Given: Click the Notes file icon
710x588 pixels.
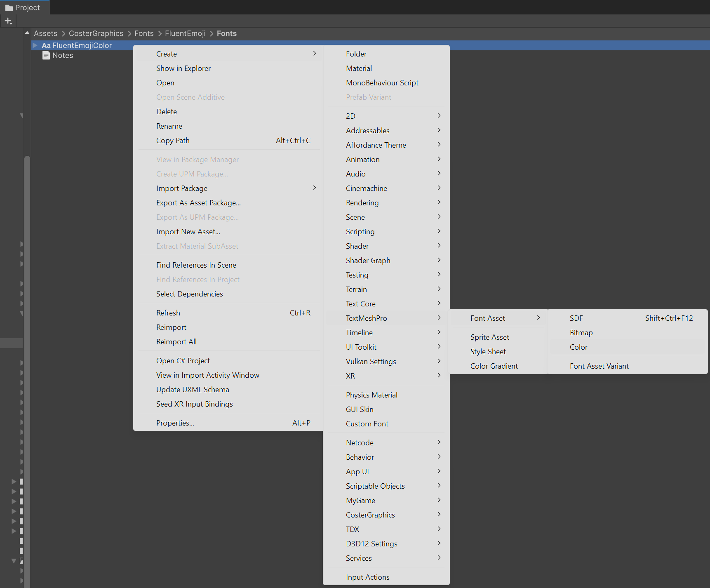Looking at the screenshot, I should click(46, 56).
